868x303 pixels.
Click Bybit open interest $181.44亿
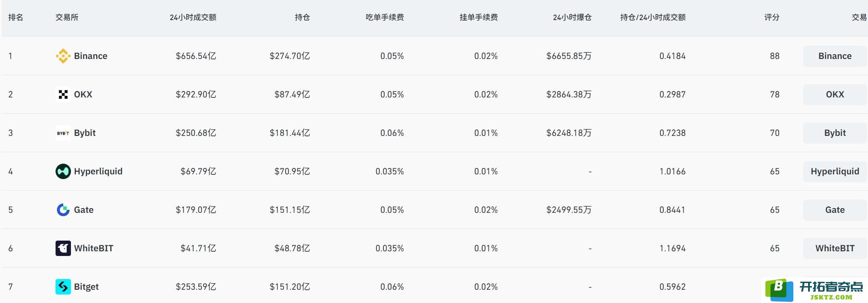pos(290,133)
